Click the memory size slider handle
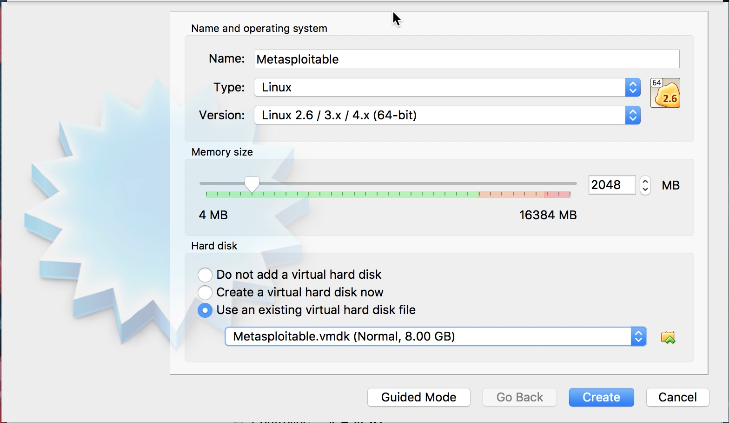 pos(252,184)
